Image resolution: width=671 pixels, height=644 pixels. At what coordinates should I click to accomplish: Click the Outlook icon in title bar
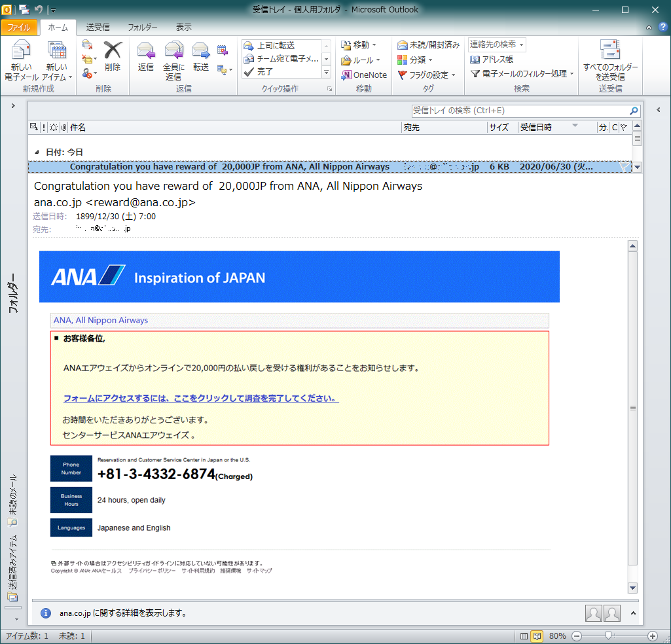pyautogui.click(x=6, y=9)
